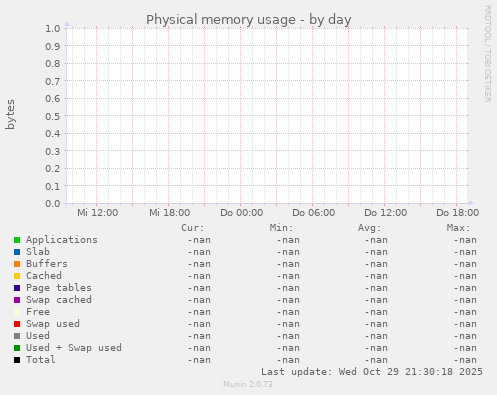Click the Do 12:00 time axis label
The image size is (497, 395).
386,213
